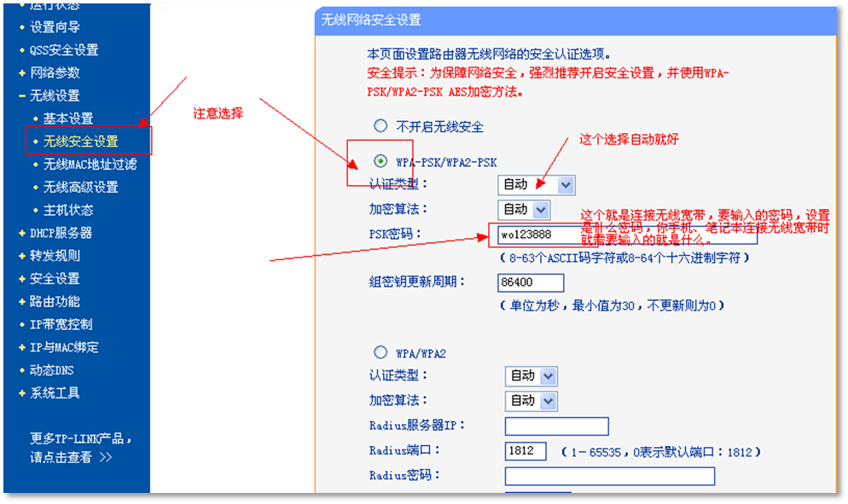
Task: Open 基本设置 under 无线设置
Action: (x=68, y=119)
